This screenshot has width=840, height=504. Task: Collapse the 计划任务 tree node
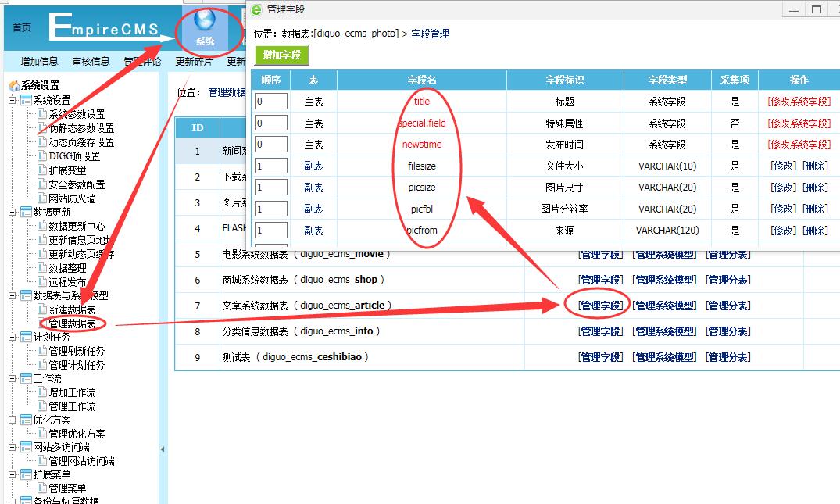(13, 337)
